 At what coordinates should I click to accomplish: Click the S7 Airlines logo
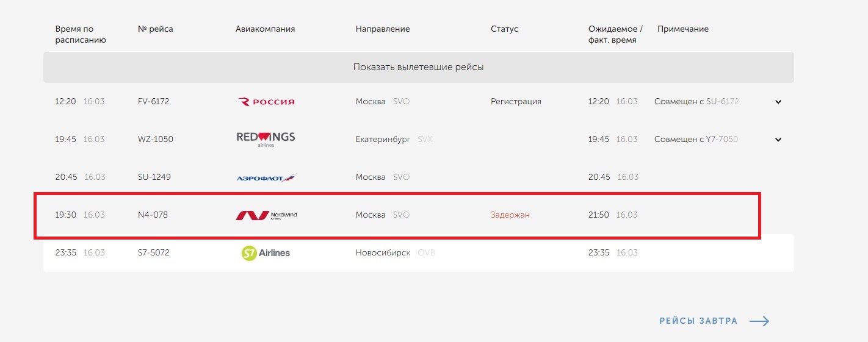[266, 253]
